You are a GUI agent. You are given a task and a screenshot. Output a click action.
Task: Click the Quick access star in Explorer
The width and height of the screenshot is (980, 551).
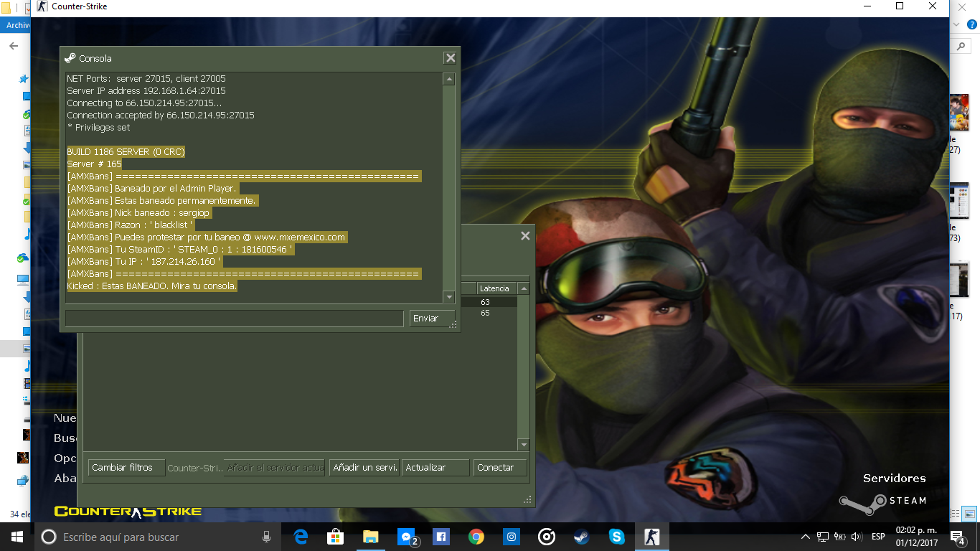pyautogui.click(x=24, y=79)
